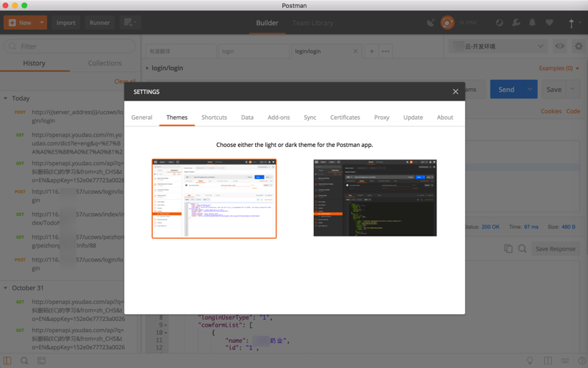
Task: Click the upload arrow icon in the top-right
Action: [x=571, y=24]
